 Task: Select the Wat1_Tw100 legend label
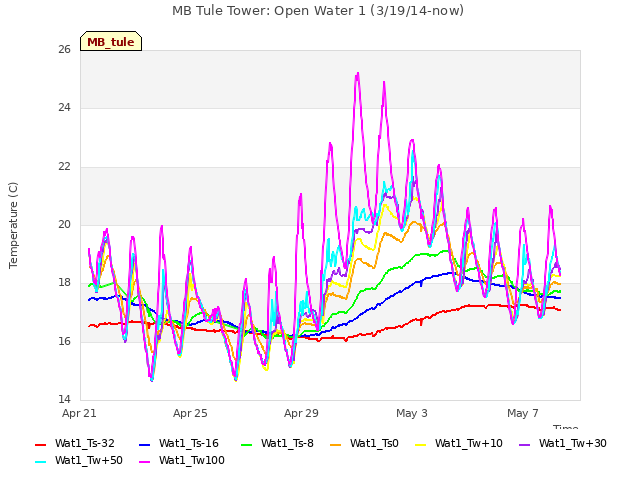pyautogui.click(x=191, y=461)
